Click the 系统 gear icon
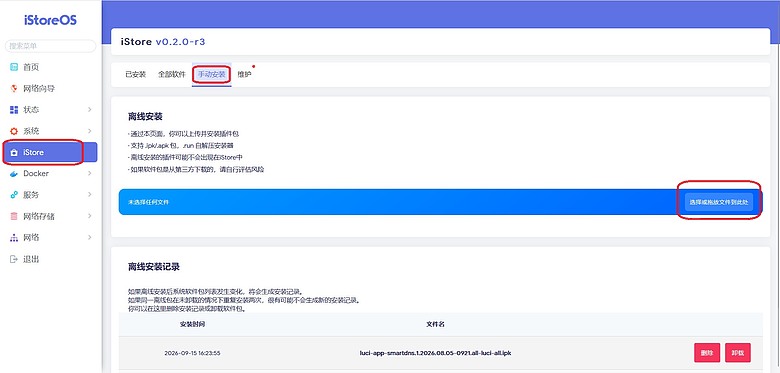780x373 pixels. click(14, 131)
